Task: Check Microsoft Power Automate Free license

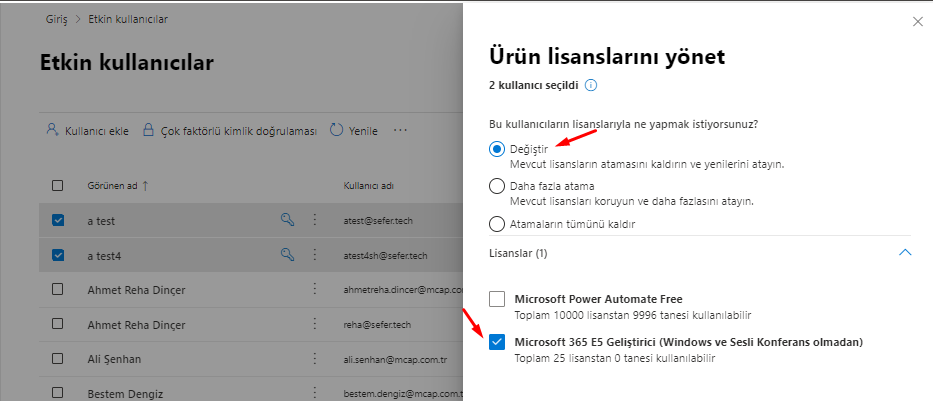Action: click(x=497, y=299)
